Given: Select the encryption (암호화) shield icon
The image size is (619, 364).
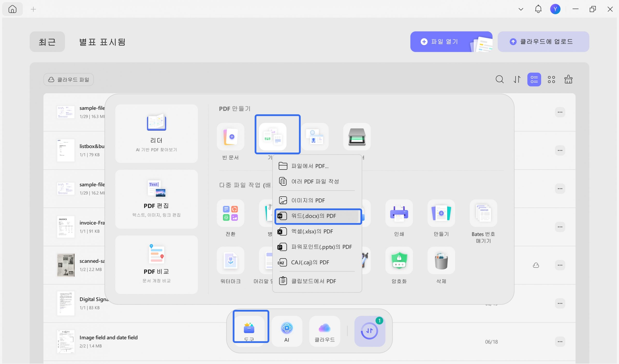Looking at the screenshot, I should pyautogui.click(x=399, y=260).
